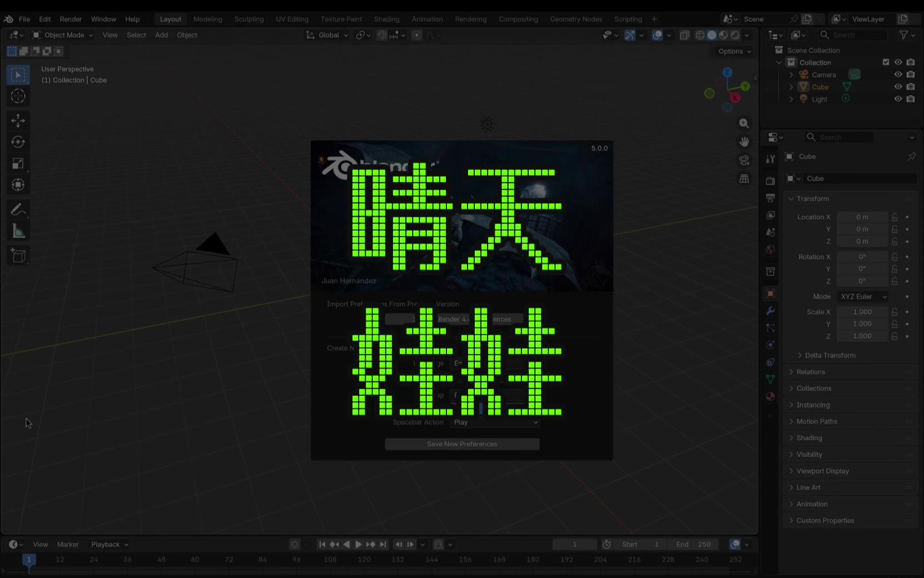Hide the Cube object in viewport
This screenshot has width=924, height=578.
click(898, 87)
